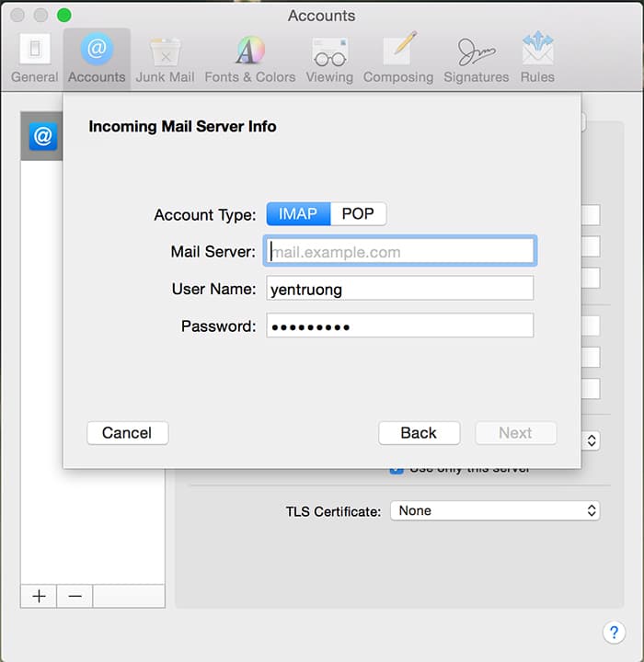
Task: Open the TLS Certificate dropdown
Action: (495, 510)
